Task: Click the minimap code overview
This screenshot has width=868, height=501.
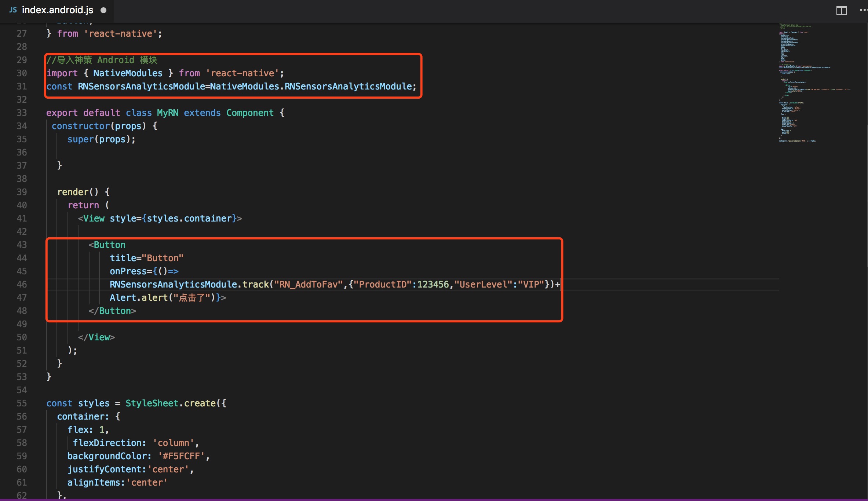Action: tap(814, 82)
